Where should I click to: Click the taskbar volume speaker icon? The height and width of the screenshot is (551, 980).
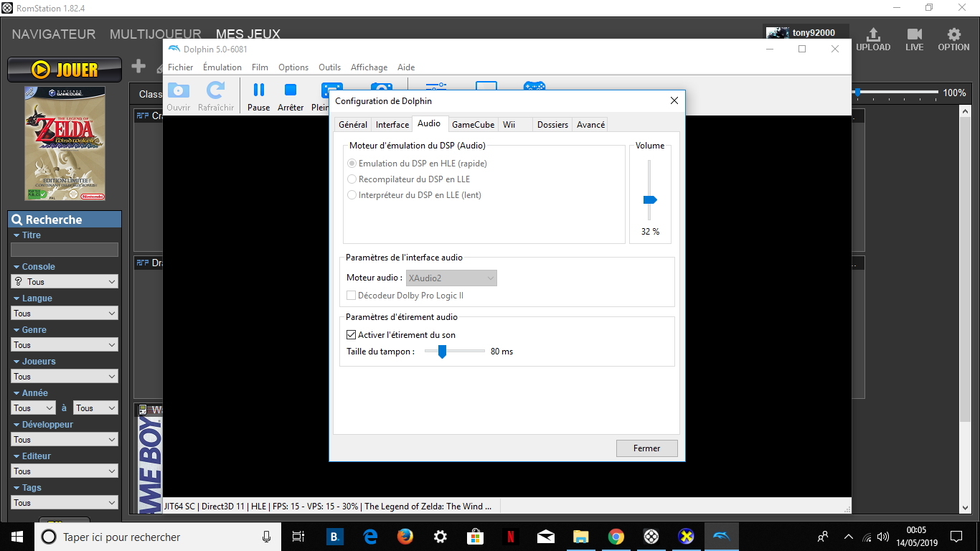[x=883, y=537]
